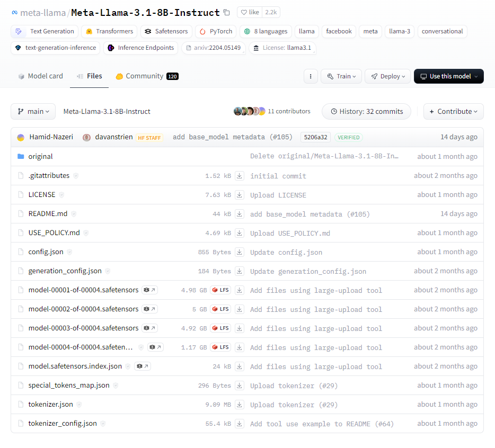Download model.safetensors.index.json

tap(240, 366)
